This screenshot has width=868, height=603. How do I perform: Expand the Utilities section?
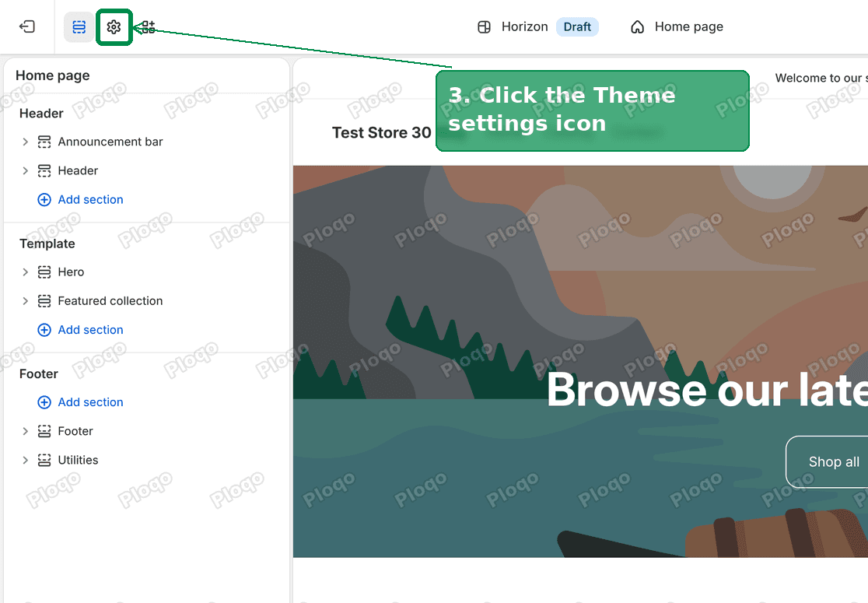(x=25, y=460)
